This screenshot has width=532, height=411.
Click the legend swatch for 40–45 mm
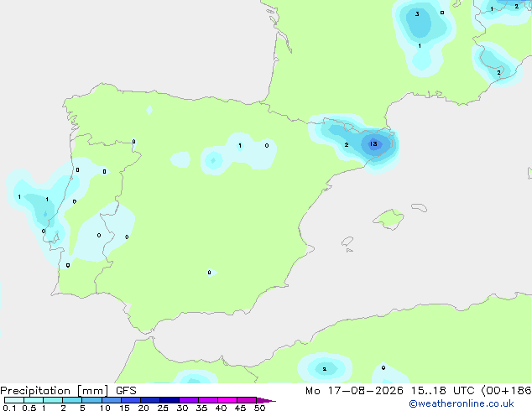click(x=227, y=400)
